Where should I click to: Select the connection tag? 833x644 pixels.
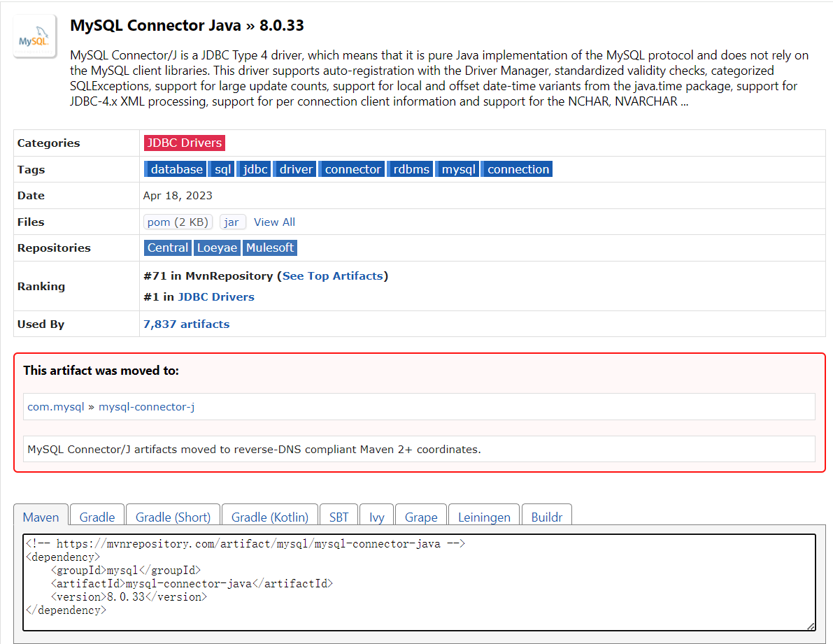coord(517,169)
